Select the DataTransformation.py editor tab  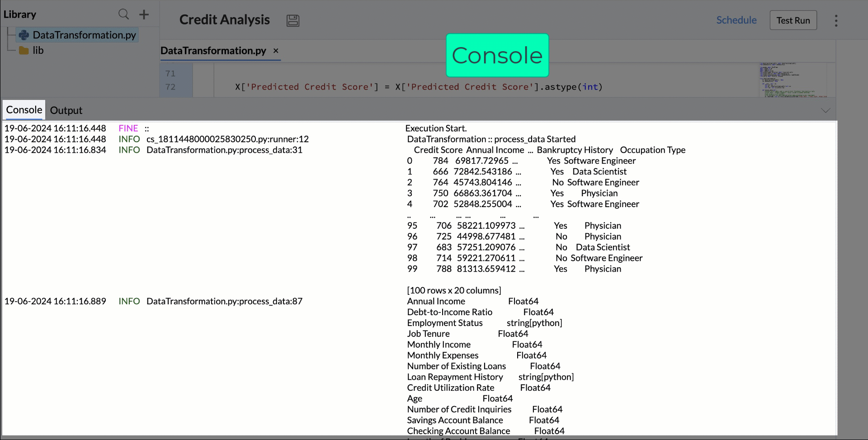[x=213, y=51]
